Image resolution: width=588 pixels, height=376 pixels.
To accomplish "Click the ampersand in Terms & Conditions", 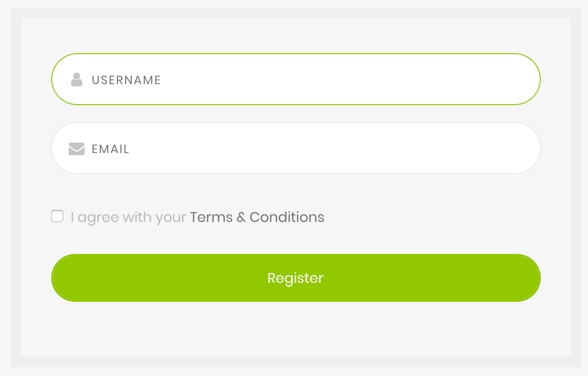I will [x=241, y=217].
